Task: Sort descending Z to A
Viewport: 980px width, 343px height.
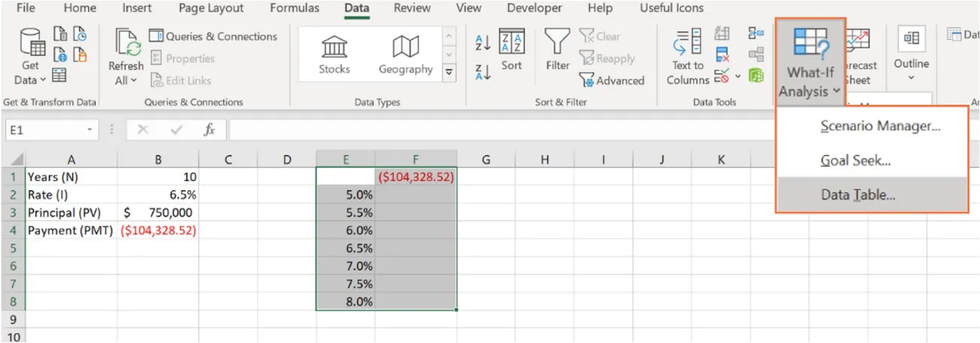Action: (x=483, y=72)
